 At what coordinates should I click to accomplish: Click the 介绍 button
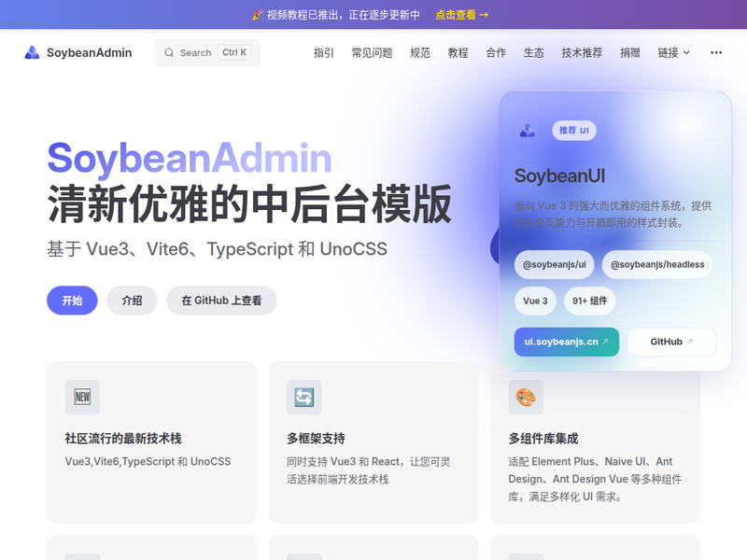132,301
